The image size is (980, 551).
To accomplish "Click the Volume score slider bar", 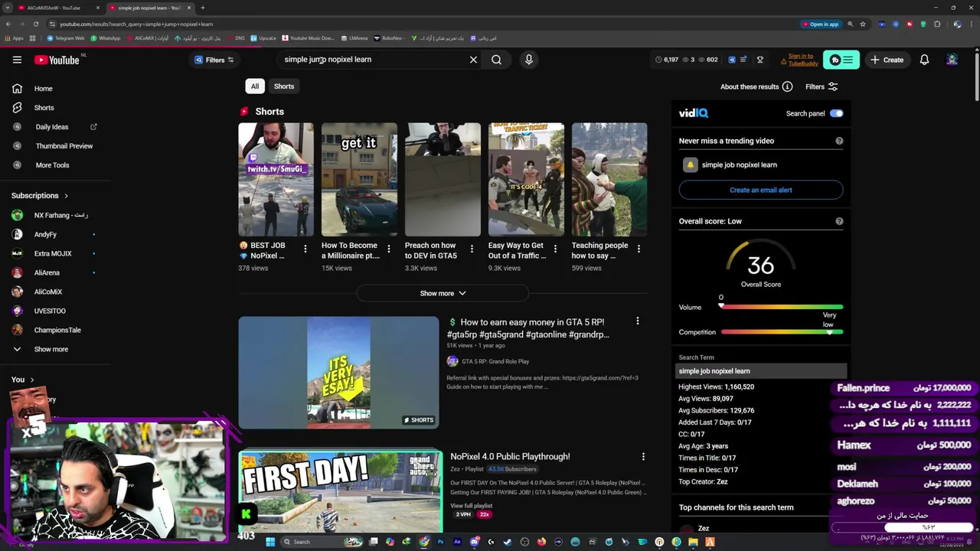I will click(x=782, y=307).
